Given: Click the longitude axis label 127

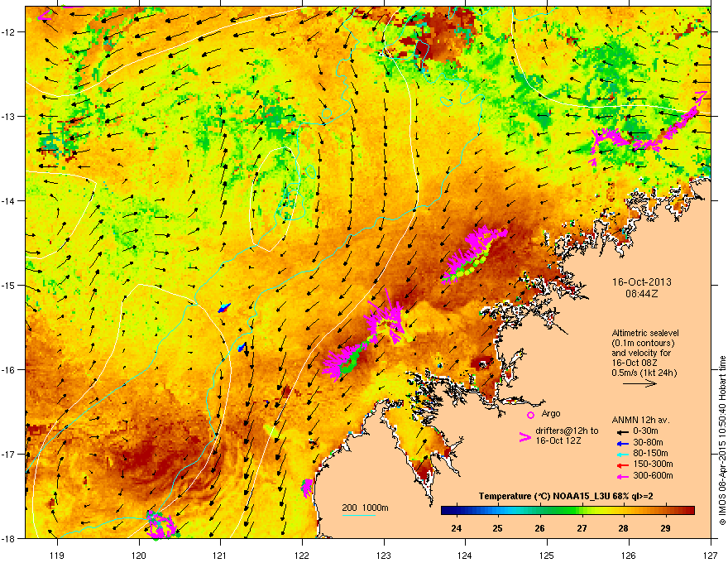Looking at the screenshot, I should point(711,555).
